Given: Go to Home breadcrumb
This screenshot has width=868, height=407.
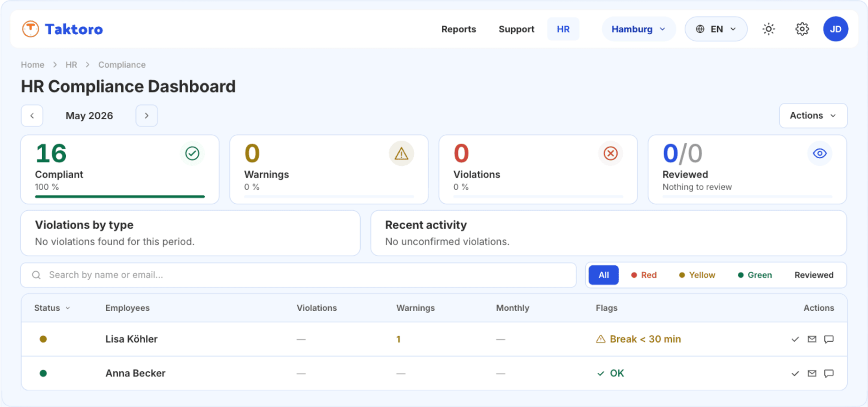Looking at the screenshot, I should tap(32, 65).
